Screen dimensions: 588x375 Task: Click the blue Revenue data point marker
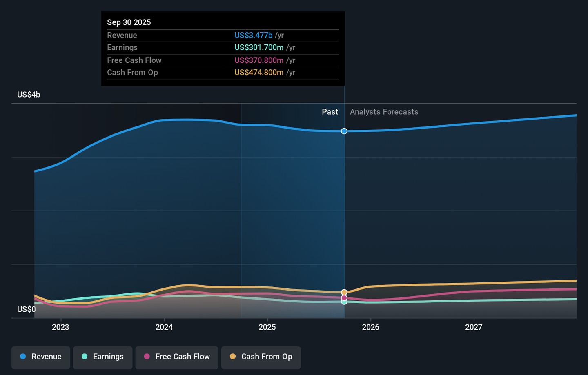344,131
